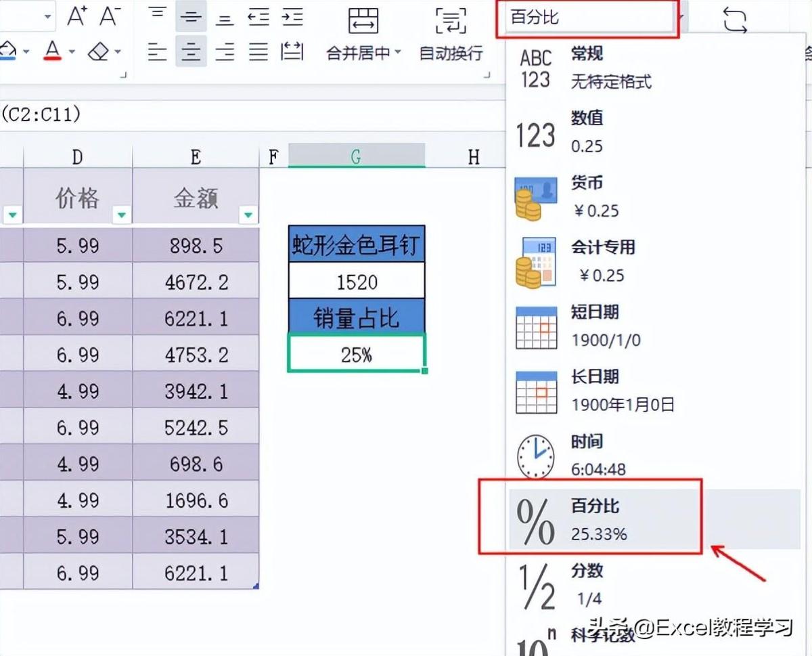Open the 价格 column filter dropdown
812x656 pixels.
121,215
